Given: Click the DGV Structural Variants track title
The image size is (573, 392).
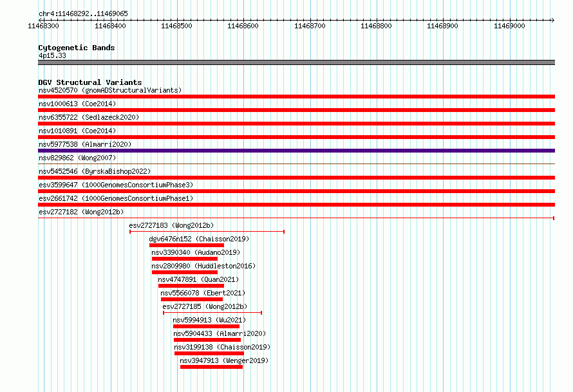Looking at the screenshot, I should 90,82.
